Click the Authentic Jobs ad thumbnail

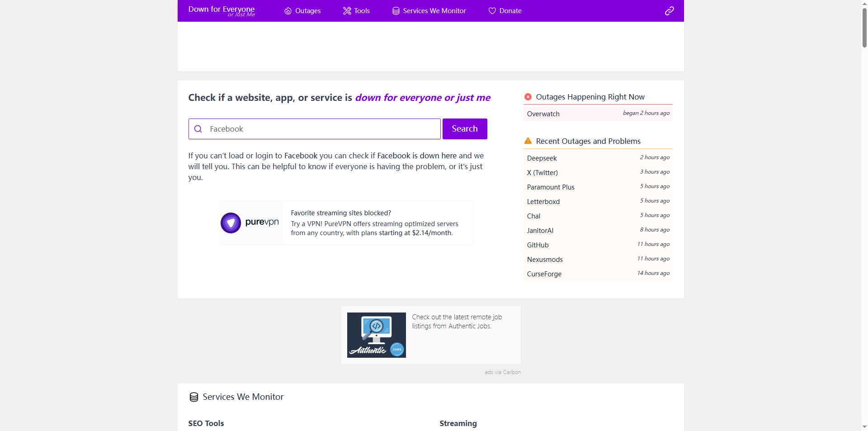tap(376, 335)
